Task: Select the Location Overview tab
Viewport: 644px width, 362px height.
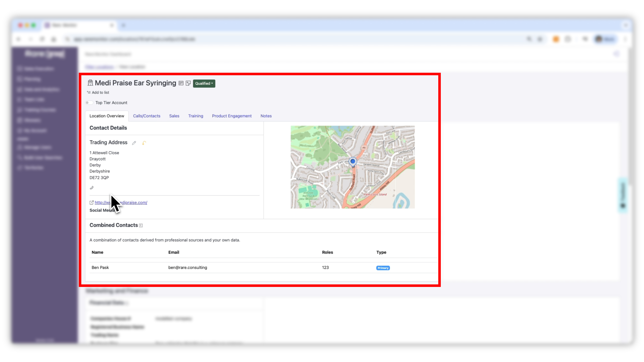Action: pyautogui.click(x=107, y=116)
